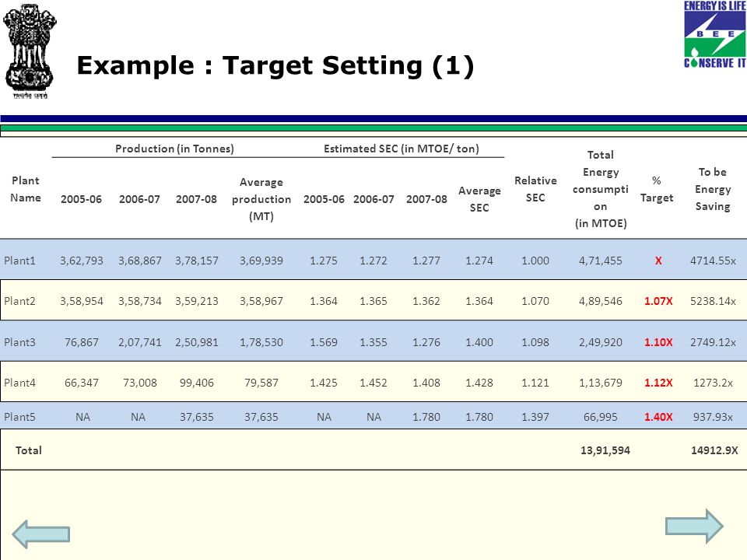The image size is (747, 560).
Task: Click the 'Plant Name' column header
Action: (26, 189)
